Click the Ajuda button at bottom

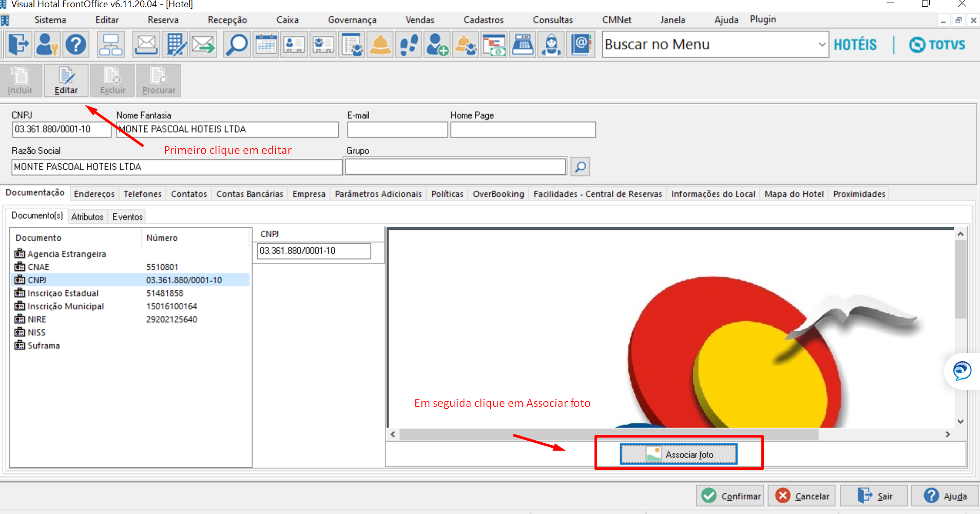pyautogui.click(x=945, y=496)
